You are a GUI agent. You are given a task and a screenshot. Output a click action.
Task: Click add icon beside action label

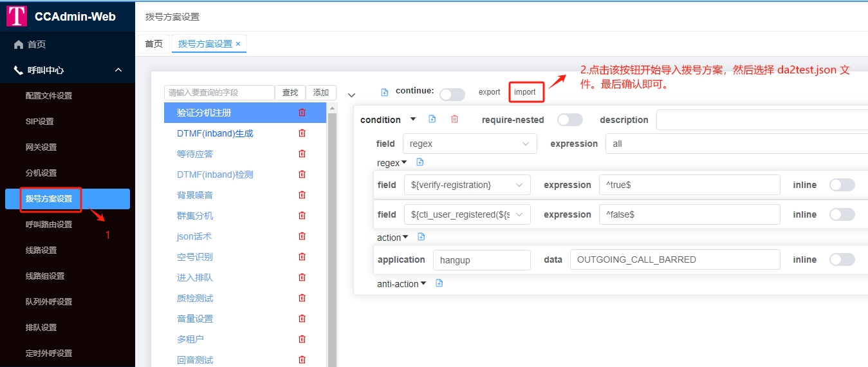pos(421,237)
